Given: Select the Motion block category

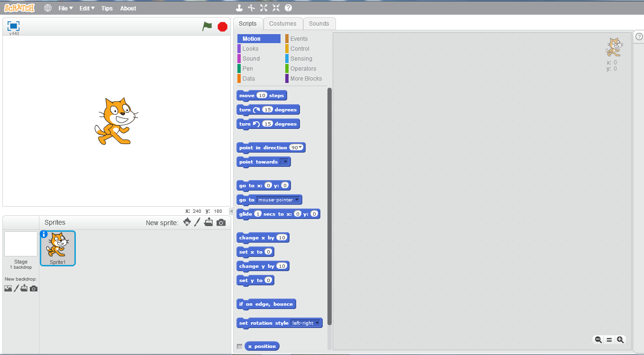Looking at the screenshot, I should (259, 39).
